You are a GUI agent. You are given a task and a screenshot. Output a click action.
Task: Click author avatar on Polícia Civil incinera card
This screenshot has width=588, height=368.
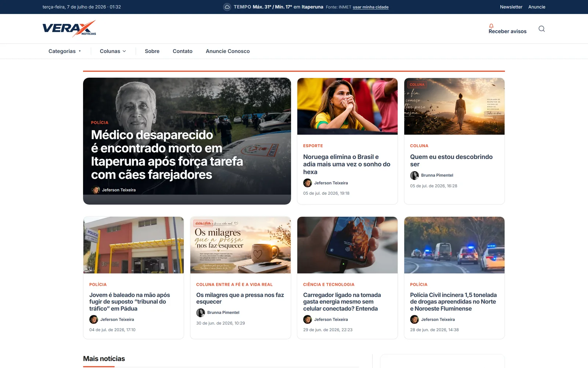[415, 319]
